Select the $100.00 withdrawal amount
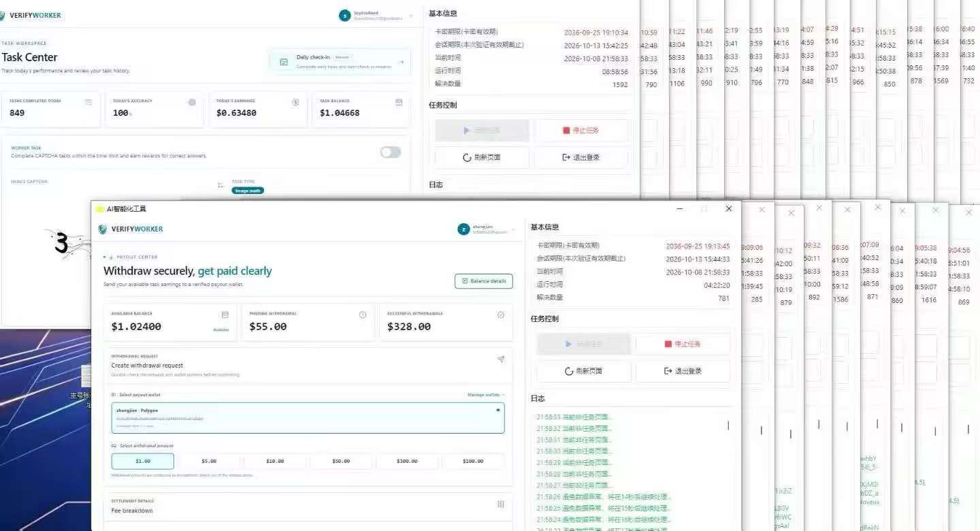This screenshot has height=531, width=980. [x=473, y=461]
